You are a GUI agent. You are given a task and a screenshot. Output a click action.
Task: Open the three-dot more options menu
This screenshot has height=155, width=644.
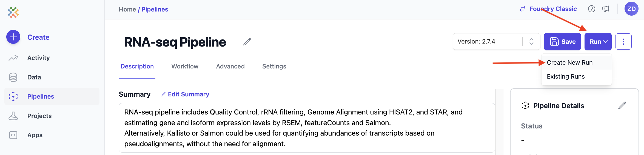pyautogui.click(x=623, y=42)
